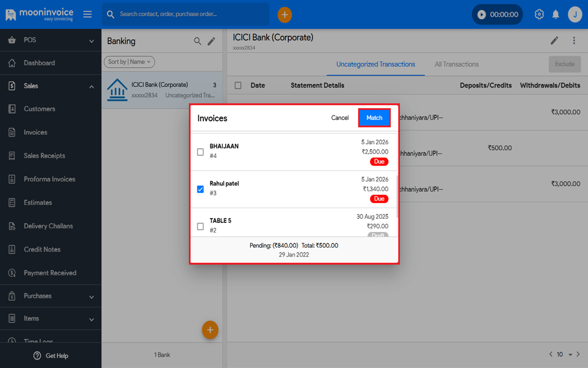
Task: Click Cancel in Invoices dialog
Action: (340, 118)
